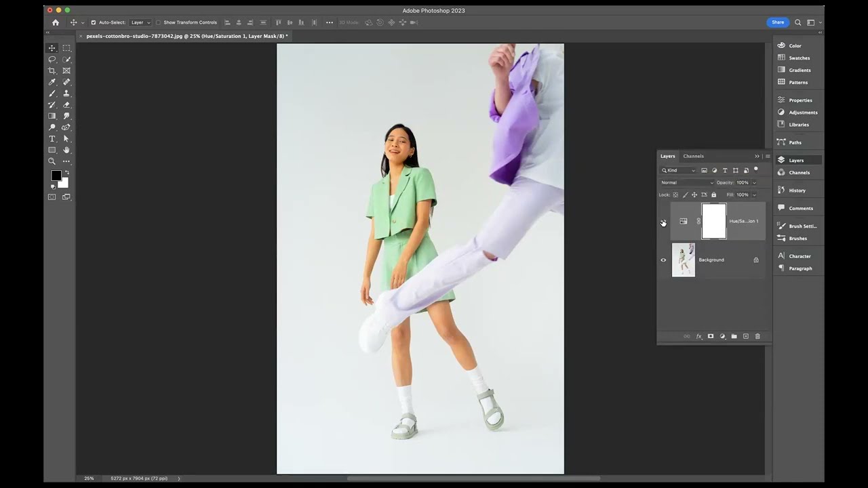Select the Layers tab

(x=668, y=157)
